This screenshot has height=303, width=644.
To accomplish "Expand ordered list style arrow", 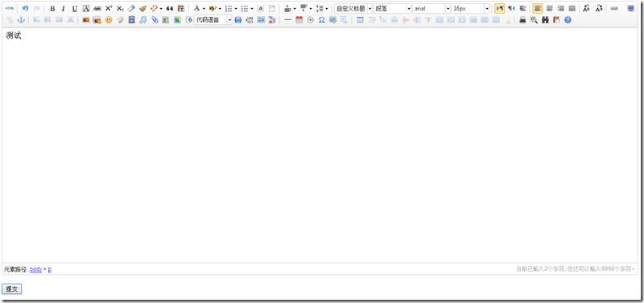I will pos(236,8).
